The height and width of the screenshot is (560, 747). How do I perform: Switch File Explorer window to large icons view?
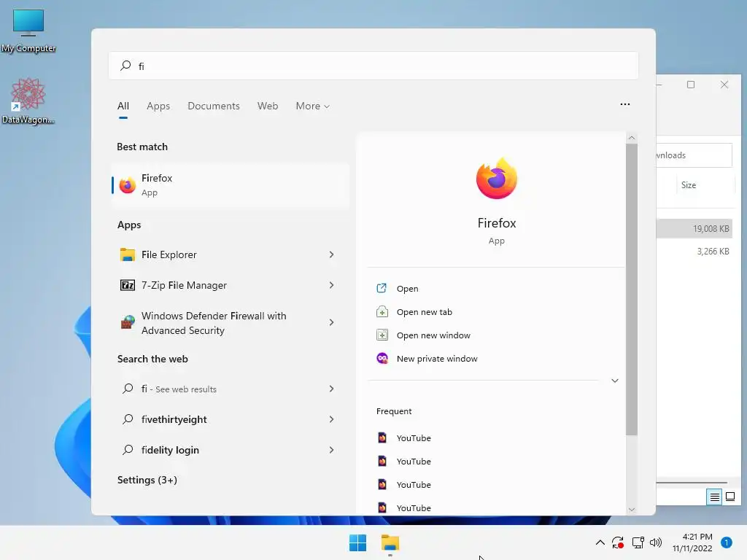tap(729, 497)
